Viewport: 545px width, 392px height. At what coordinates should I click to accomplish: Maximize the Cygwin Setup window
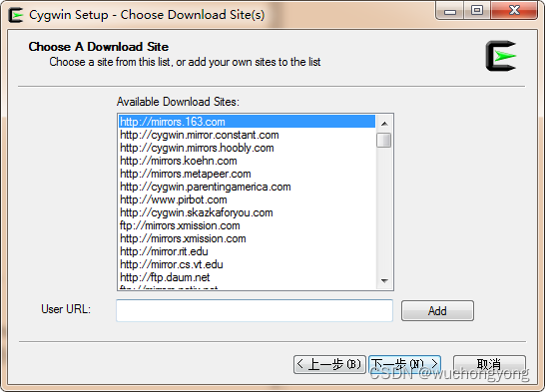pyautogui.click(x=477, y=11)
